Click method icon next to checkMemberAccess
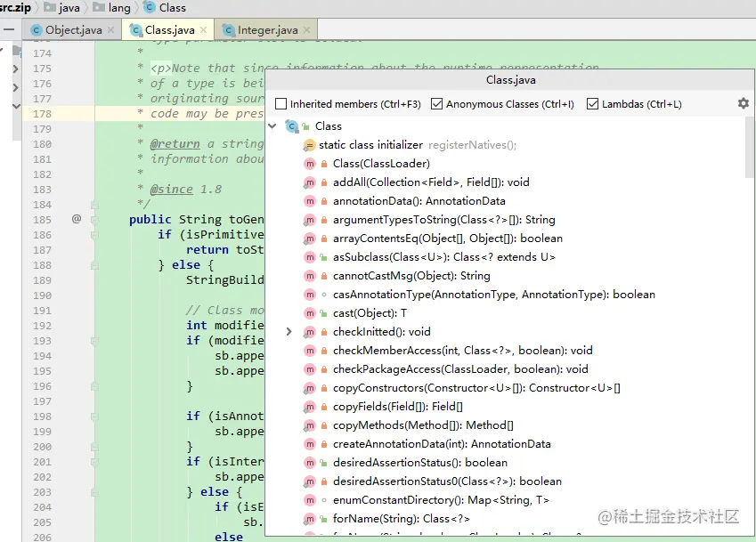756x542 pixels. (x=310, y=351)
